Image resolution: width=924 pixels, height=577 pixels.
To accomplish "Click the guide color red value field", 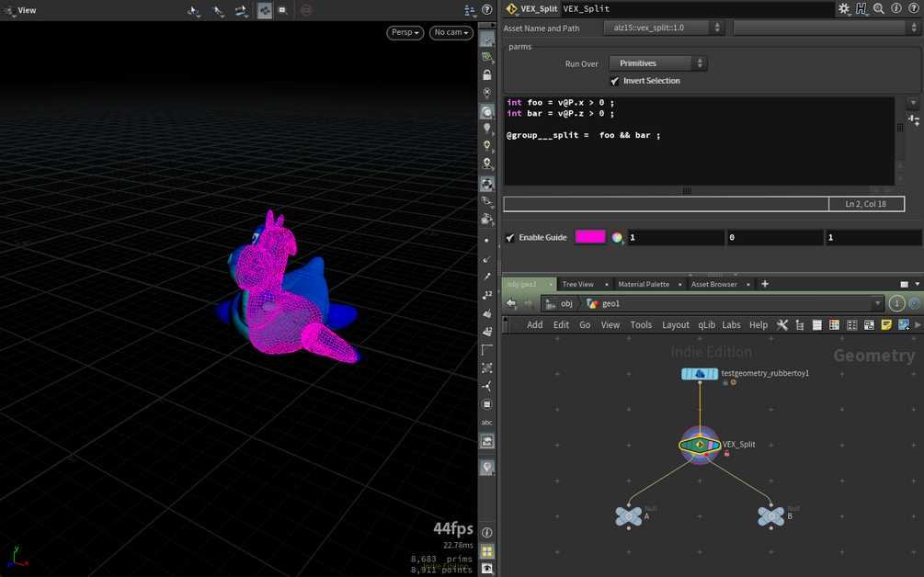I will (676, 237).
